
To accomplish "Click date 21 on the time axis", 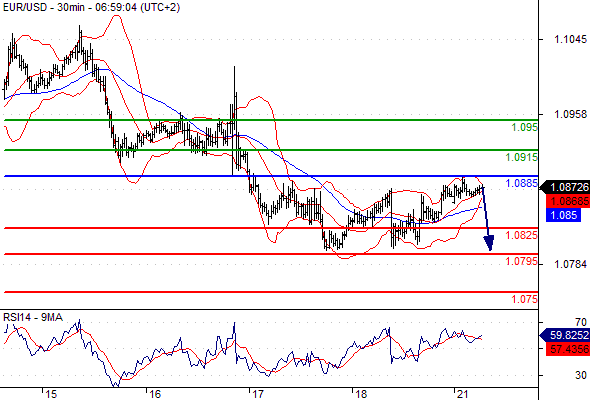I will point(462,394).
